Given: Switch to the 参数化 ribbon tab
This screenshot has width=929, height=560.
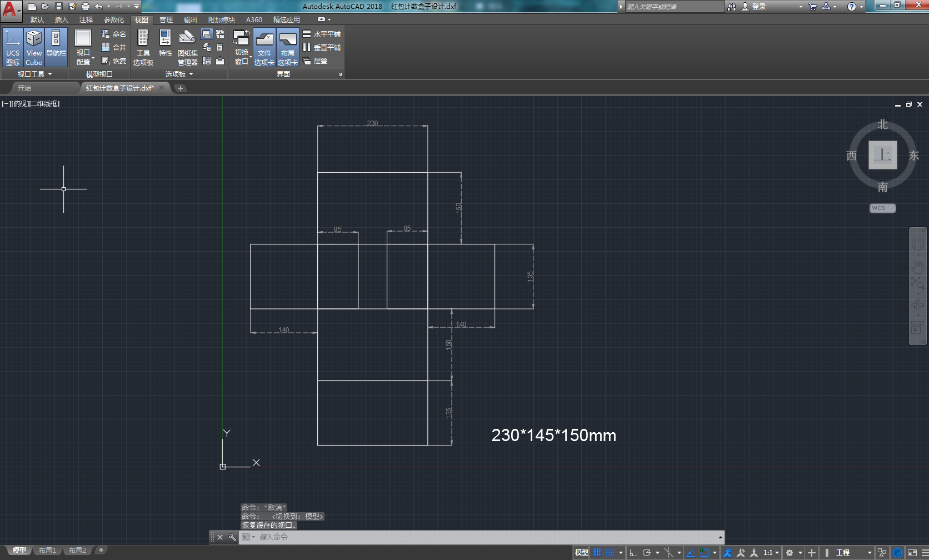Looking at the screenshot, I should pos(114,20).
